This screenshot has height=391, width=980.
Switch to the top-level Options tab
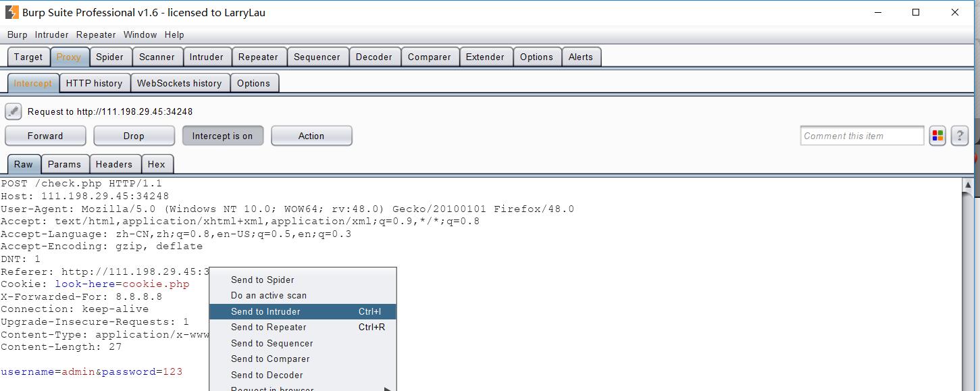coord(536,57)
